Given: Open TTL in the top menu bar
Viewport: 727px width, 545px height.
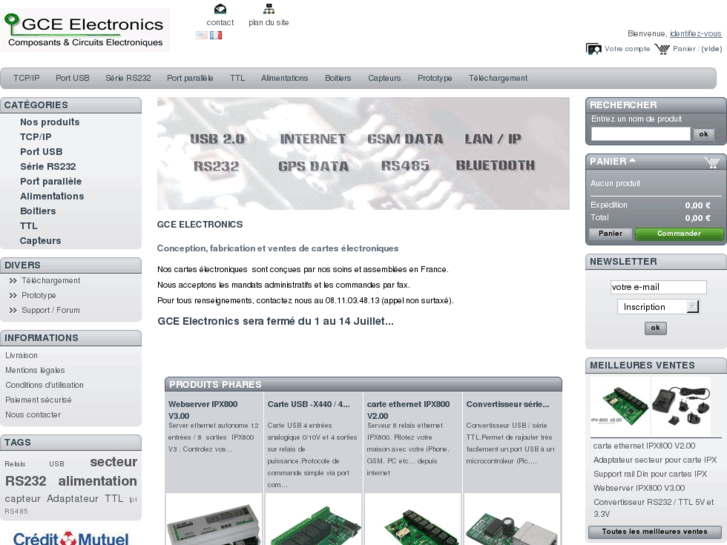Looking at the screenshot, I should point(237,78).
